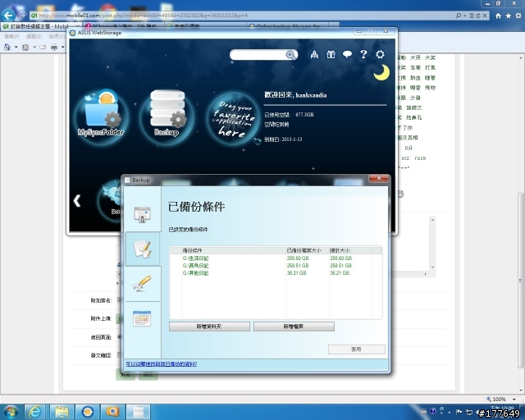Click the 新增檔案 add file button
525x420 pixels.
point(294,326)
